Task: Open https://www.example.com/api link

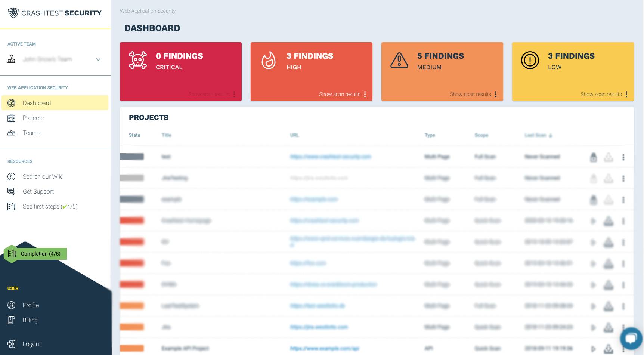Action: (325, 348)
